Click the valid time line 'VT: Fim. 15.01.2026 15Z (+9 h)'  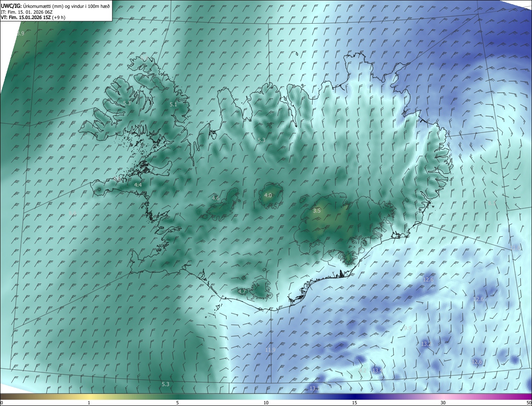33,17
